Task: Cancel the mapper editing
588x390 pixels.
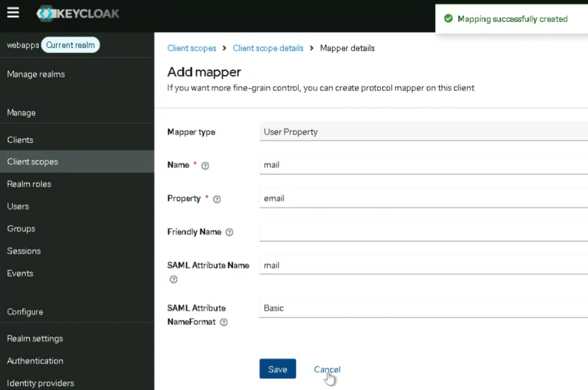Action: pyautogui.click(x=327, y=369)
